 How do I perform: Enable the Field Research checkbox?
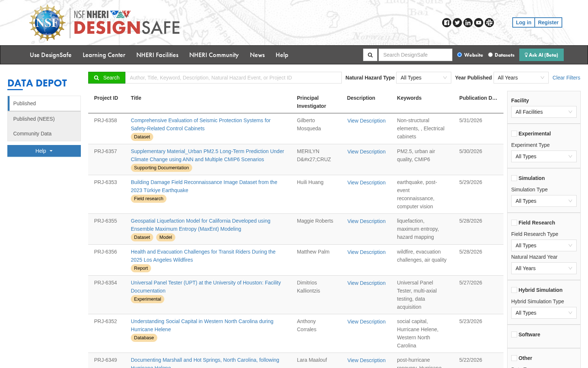(514, 223)
